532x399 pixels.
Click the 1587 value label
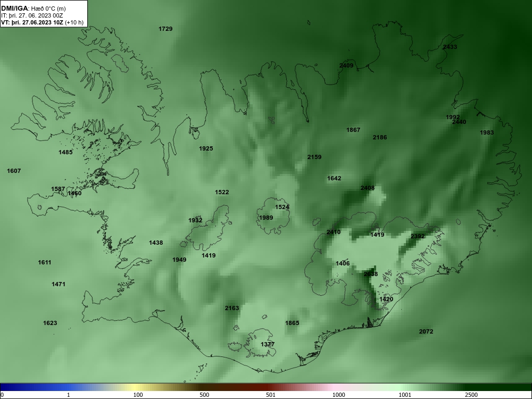[x=58, y=189]
